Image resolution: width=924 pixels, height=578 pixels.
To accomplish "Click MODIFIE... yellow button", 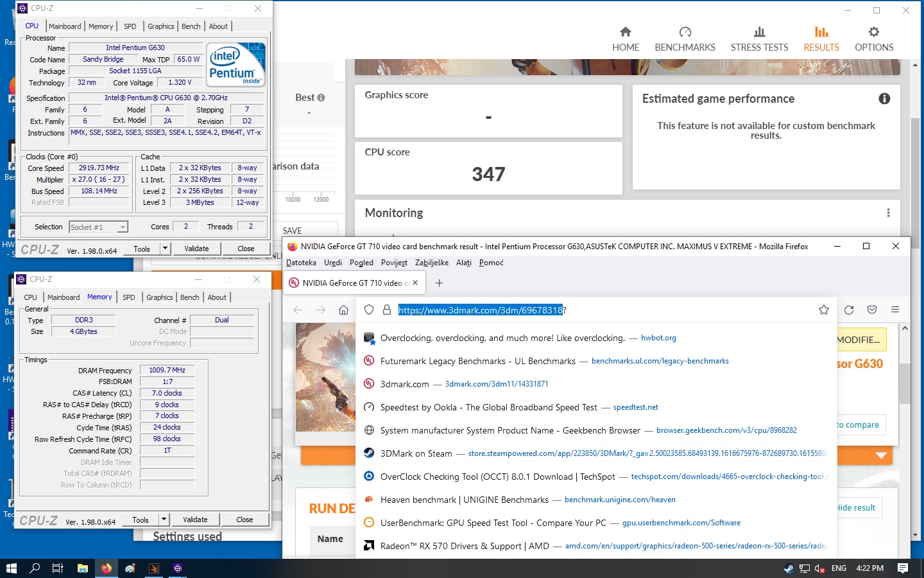I will pyautogui.click(x=860, y=339).
